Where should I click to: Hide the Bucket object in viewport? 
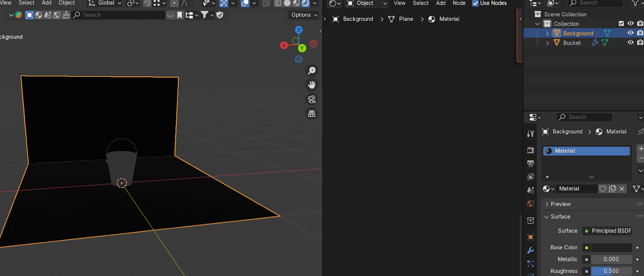tap(630, 43)
